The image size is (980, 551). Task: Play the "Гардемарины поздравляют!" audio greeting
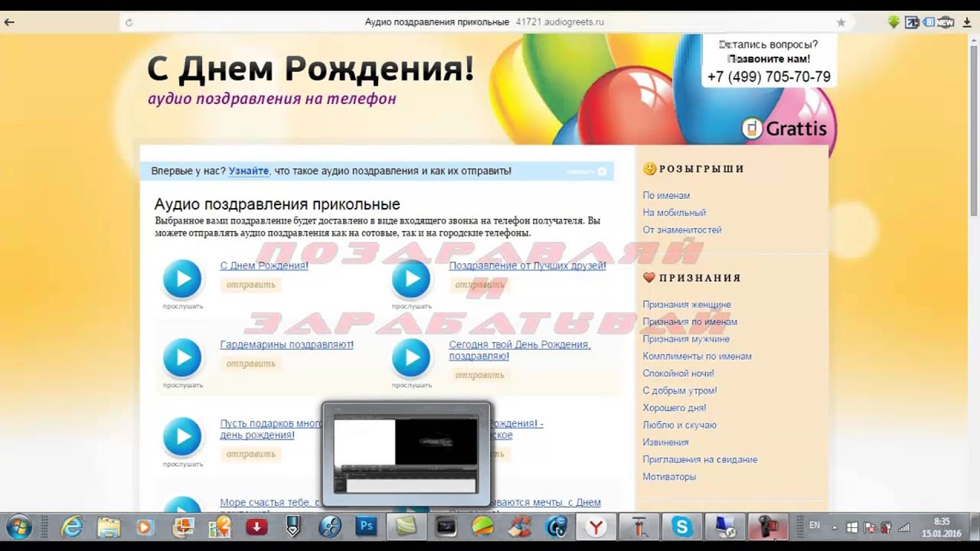click(182, 357)
